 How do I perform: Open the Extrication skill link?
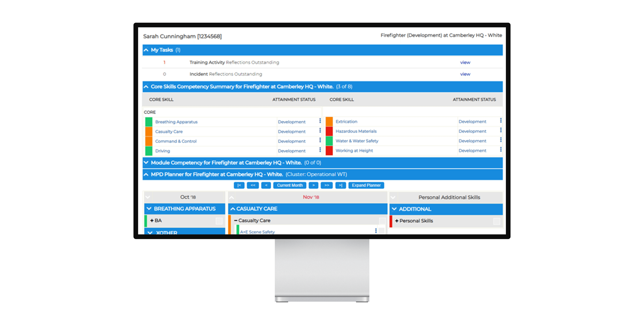coord(346,122)
